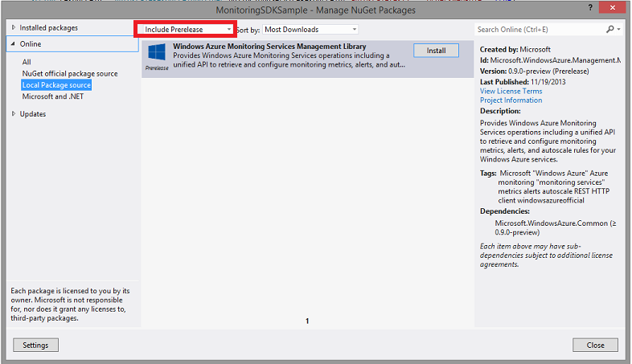Open the Settings button
This screenshot has width=632, height=364.
tap(35, 345)
